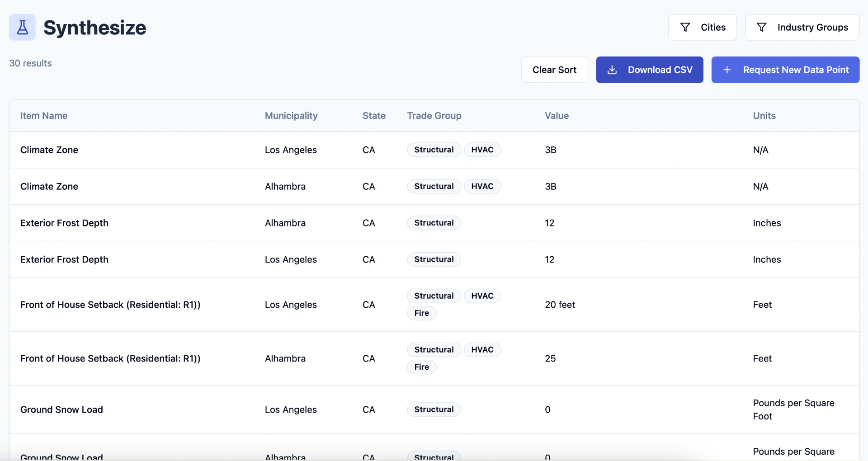Viewport: 868px width, 461px height.
Task: Sort by the State column header
Action: pos(374,116)
